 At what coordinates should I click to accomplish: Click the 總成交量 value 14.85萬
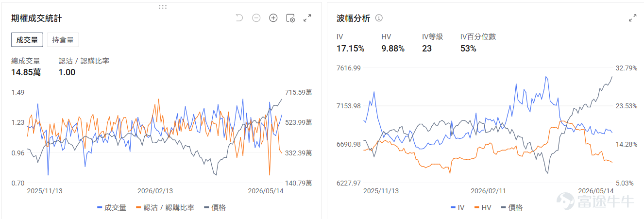[26, 72]
